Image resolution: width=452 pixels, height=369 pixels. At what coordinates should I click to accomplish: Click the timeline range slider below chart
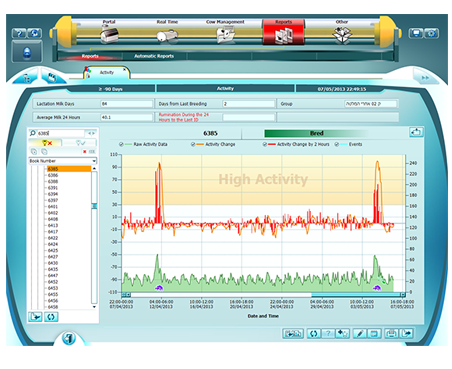coord(263,295)
